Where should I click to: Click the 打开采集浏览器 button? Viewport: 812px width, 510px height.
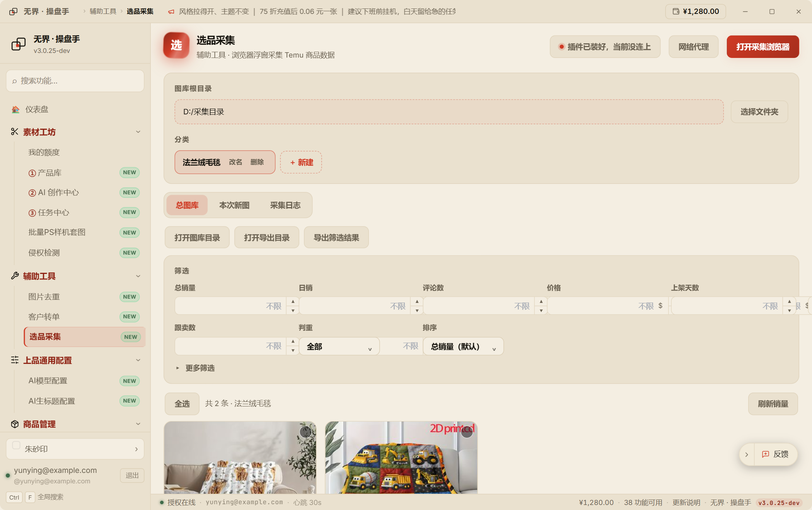click(x=763, y=47)
